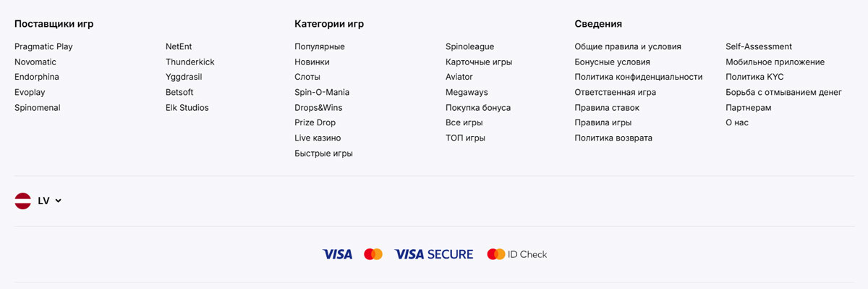Open Pragmatic Play provider link
868x289 pixels.
coord(43,46)
